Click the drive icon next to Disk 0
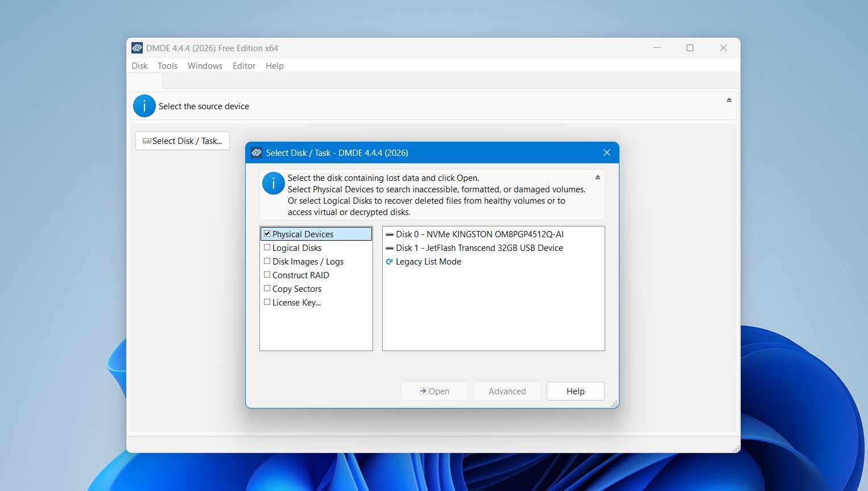 tap(390, 234)
